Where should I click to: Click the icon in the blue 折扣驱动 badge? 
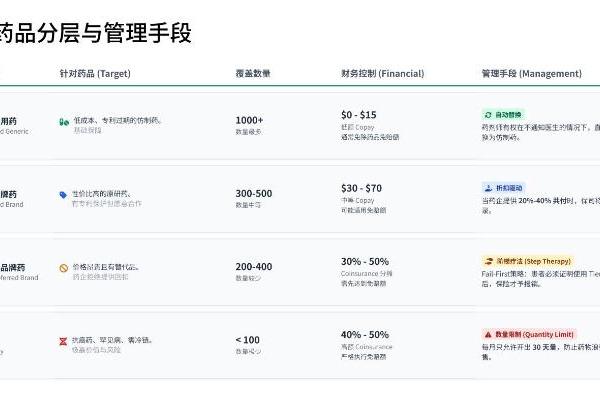click(488, 188)
